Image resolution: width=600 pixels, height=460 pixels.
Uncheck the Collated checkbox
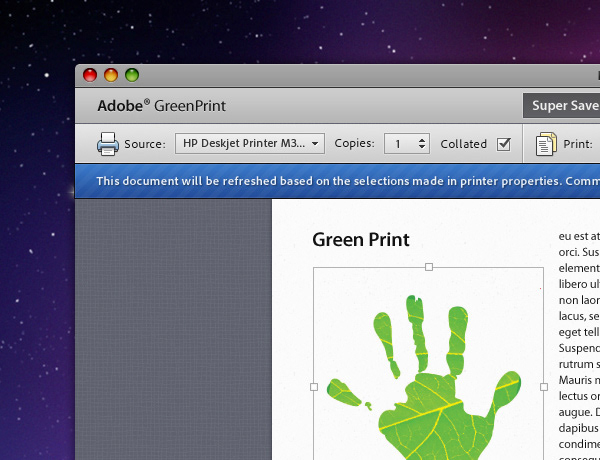[x=504, y=144]
